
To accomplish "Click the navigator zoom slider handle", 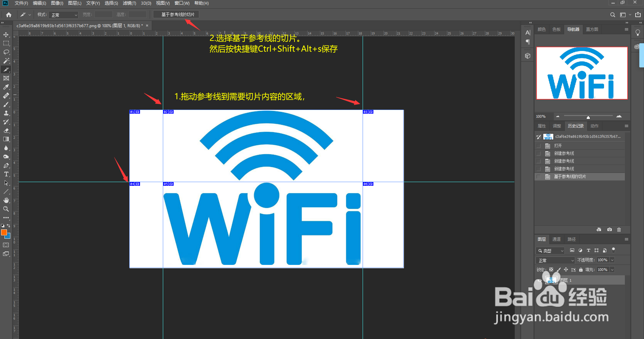I will 588,117.
